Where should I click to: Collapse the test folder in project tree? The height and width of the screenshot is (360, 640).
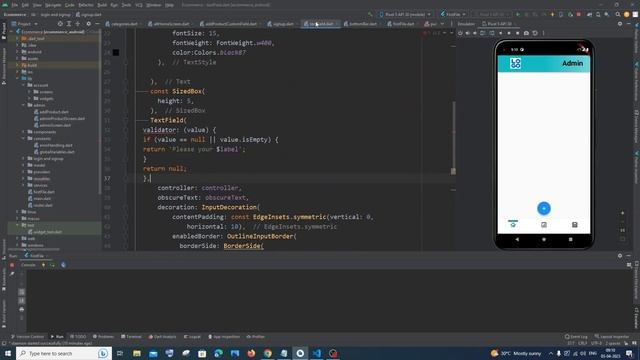[x=17, y=225]
